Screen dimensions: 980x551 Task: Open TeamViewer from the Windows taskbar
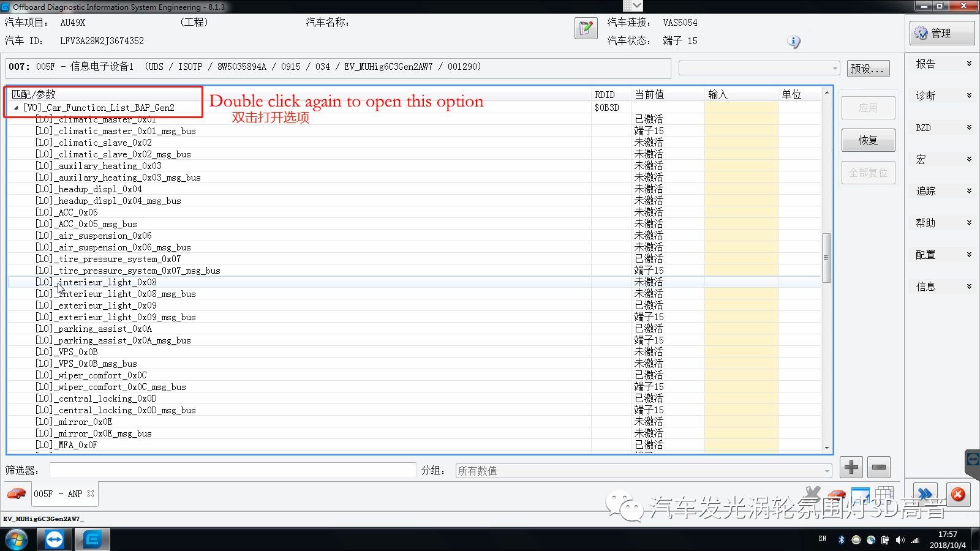coord(55,539)
